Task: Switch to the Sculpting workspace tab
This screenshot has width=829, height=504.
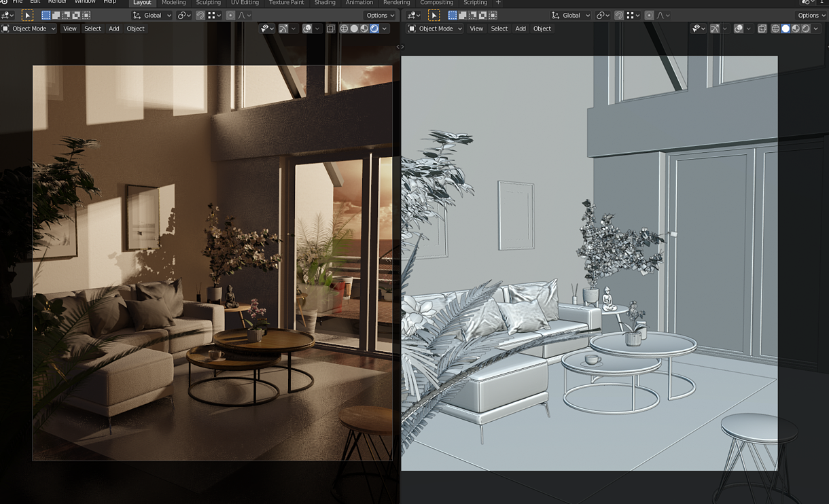Action: pos(209,3)
